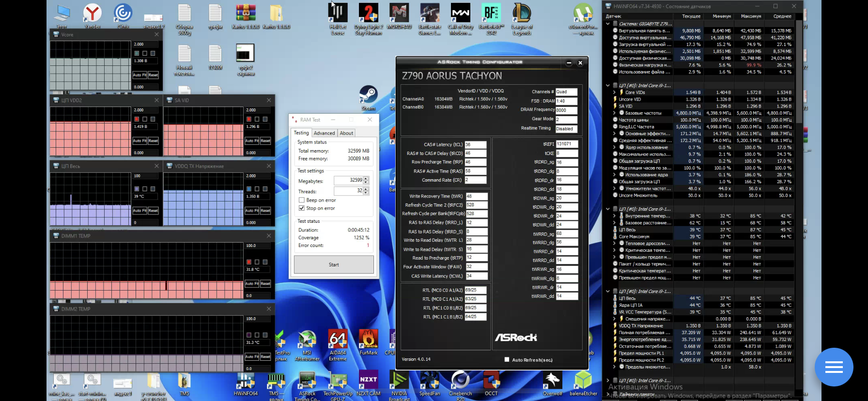Tick the Auto Refresh(sec) checkbox in Timing Configurator
This screenshot has height=401, width=868.
[x=507, y=360]
